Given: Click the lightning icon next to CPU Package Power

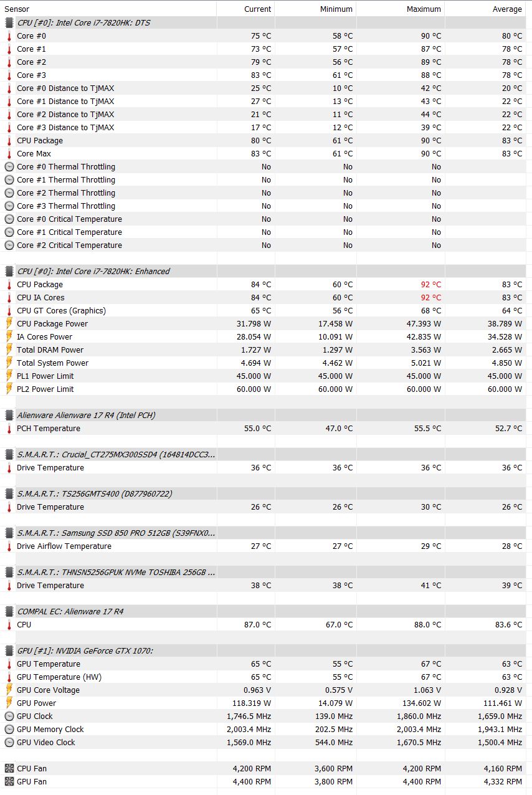Looking at the screenshot, I should pyautogui.click(x=9, y=324).
